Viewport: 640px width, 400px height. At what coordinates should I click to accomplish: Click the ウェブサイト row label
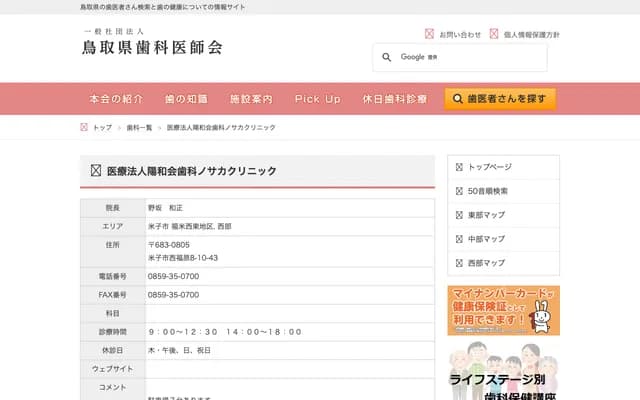(113, 369)
